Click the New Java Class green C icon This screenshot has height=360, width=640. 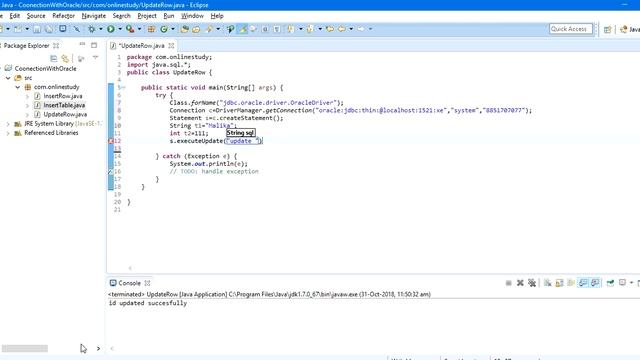point(164,29)
